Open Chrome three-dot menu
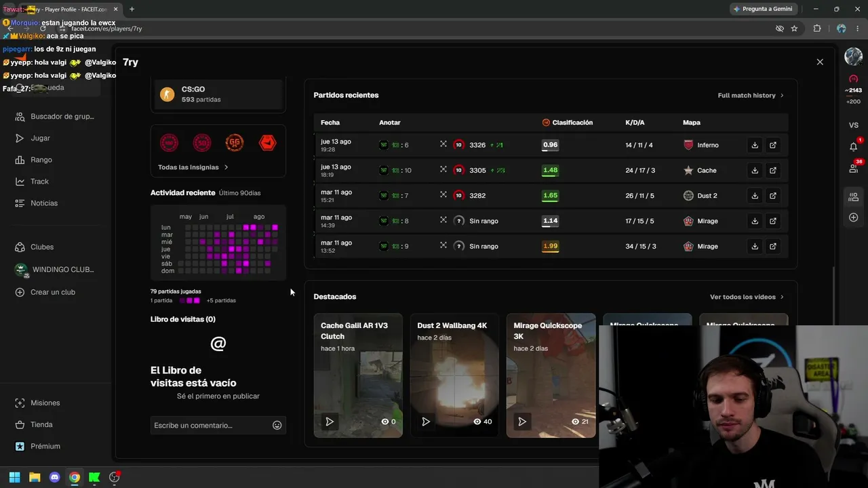The width and height of the screenshot is (868, 488). pyautogui.click(x=857, y=28)
